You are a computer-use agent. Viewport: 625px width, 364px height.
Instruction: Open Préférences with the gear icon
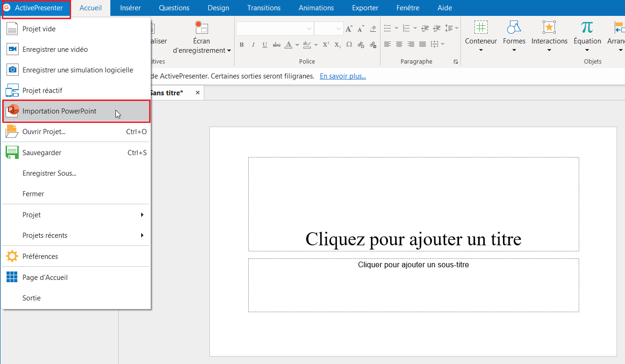point(12,257)
